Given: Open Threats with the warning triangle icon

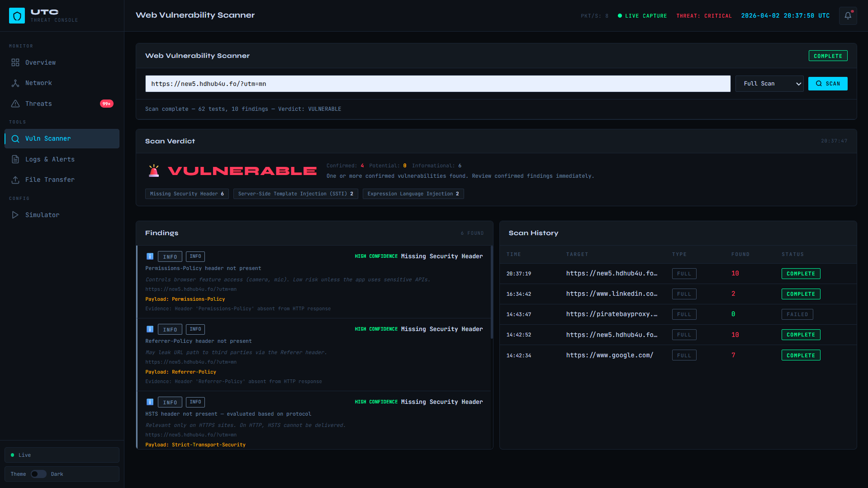Looking at the screenshot, I should point(15,104).
